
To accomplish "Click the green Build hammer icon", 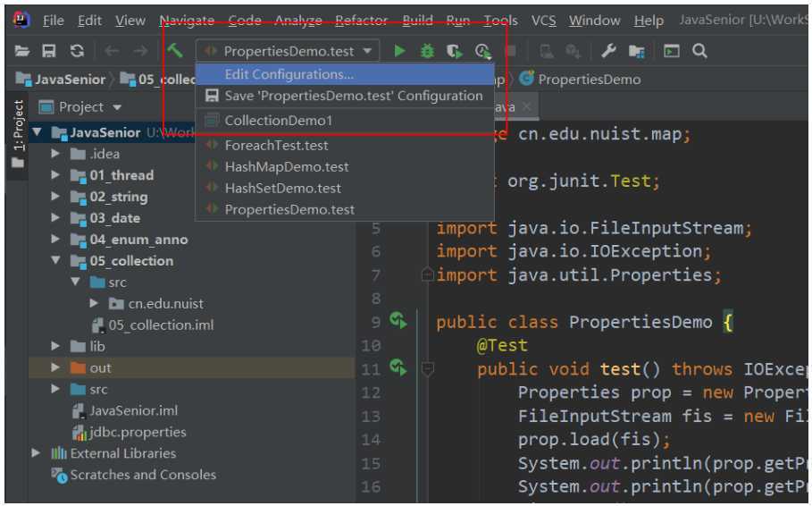I will click(x=175, y=51).
